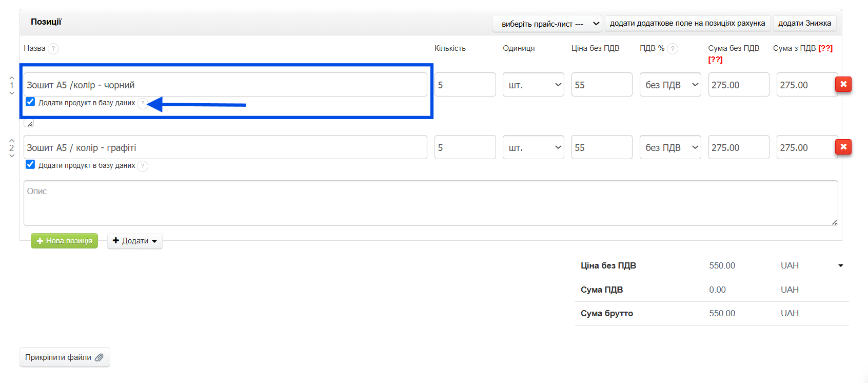This screenshot has height=383, width=868.
Task: Click the 'Прикріпити файли' button
Action: (65, 357)
